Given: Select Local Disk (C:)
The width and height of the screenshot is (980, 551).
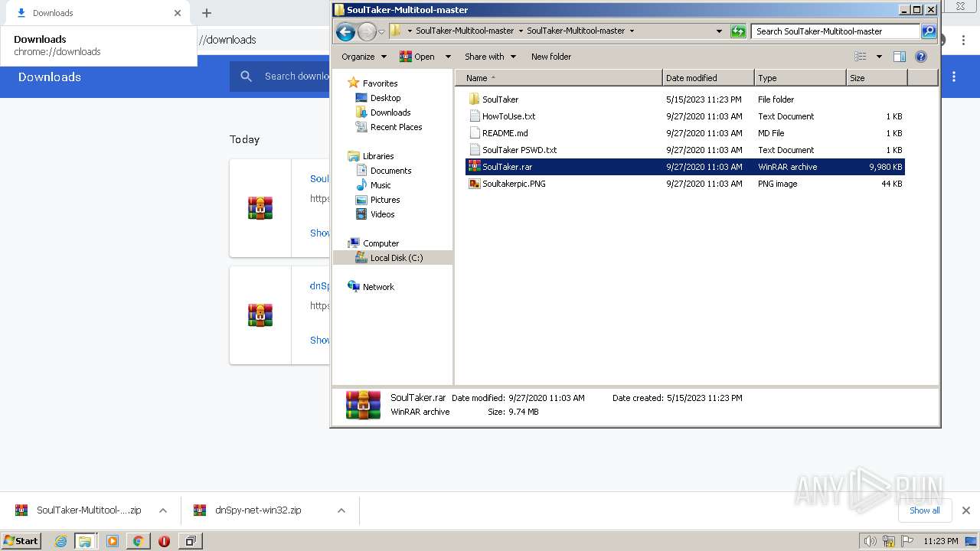Looking at the screenshot, I should point(393,258).
